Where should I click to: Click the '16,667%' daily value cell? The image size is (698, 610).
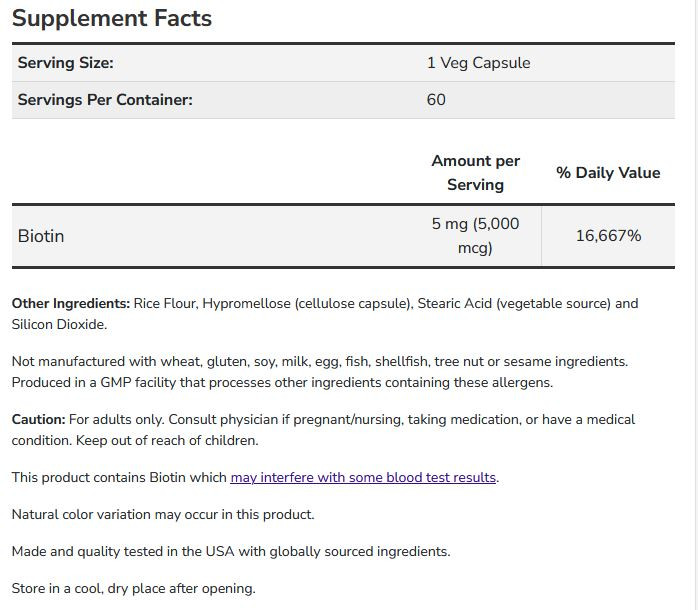pyautogui.click(x=608, y=236)
